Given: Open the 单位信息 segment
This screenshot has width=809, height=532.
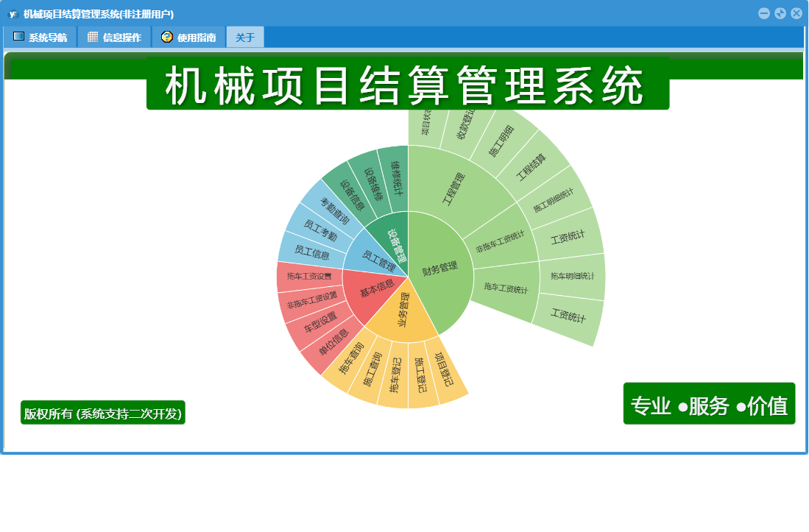Looking at the screenshot, I should 333,342.
